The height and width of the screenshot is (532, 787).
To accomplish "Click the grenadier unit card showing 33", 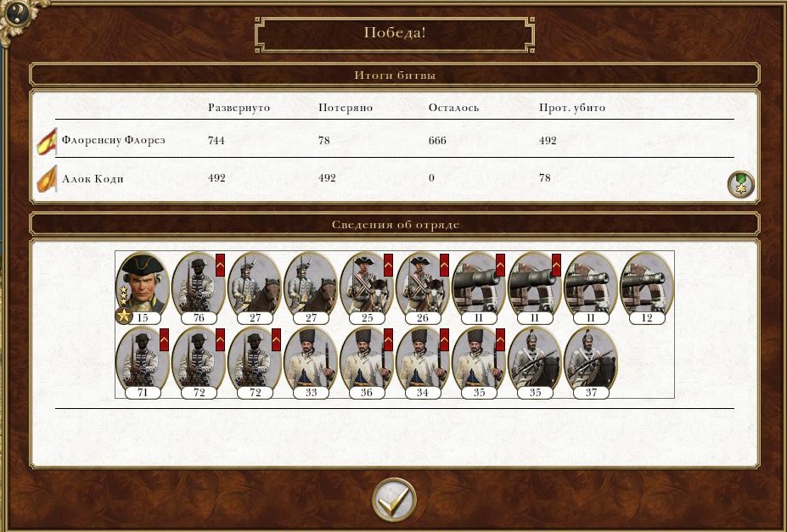I will (311, 362).
